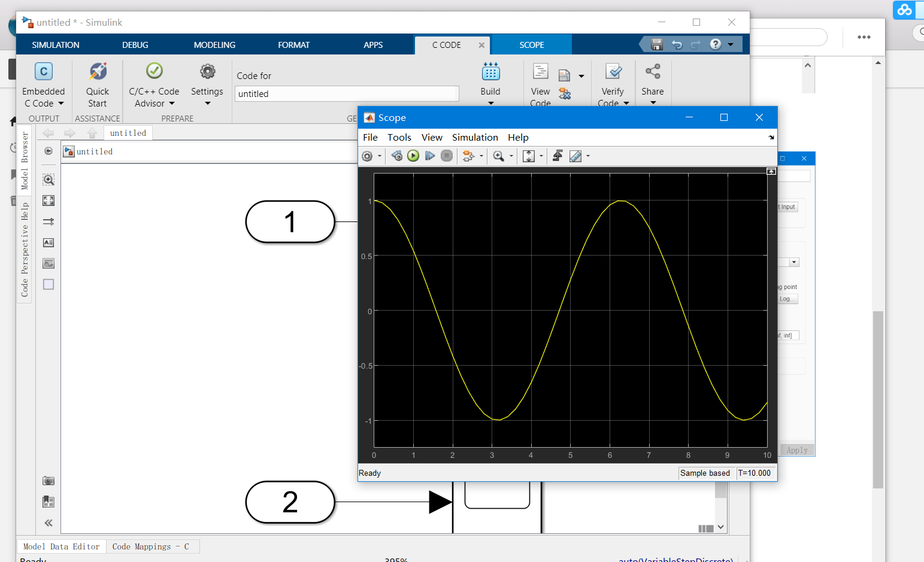This screenshot has width=924, height=562.
Task: Select the zoom tool in the Scope toolbar
Action: point(499,156)
